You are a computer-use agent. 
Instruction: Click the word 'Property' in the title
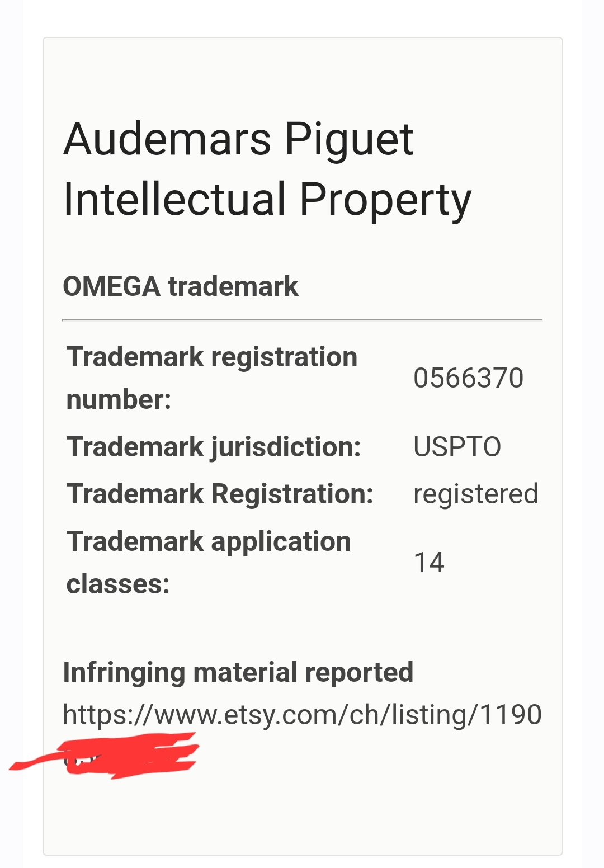point(385,200)
